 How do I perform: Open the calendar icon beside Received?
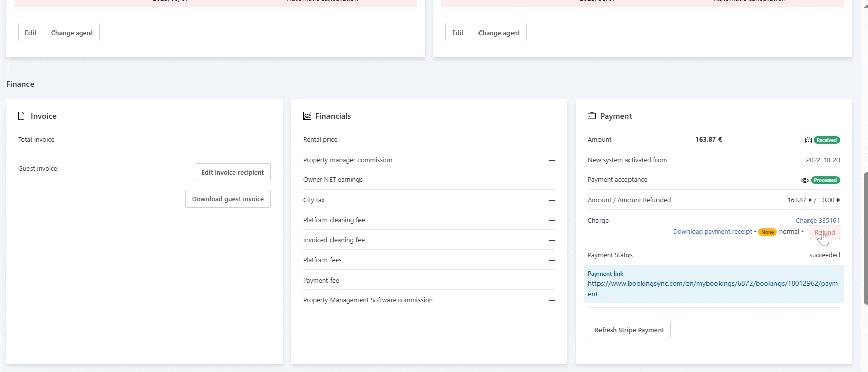(808, 140)
